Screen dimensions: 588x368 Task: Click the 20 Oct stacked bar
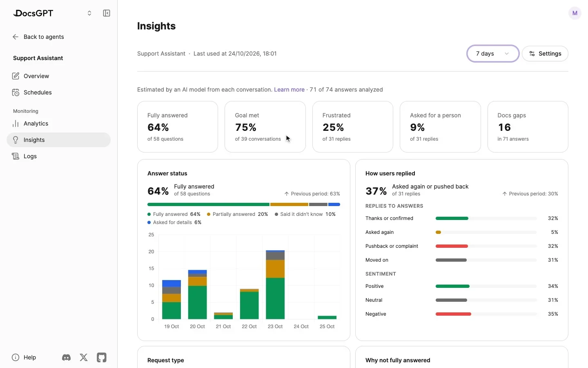197,294
